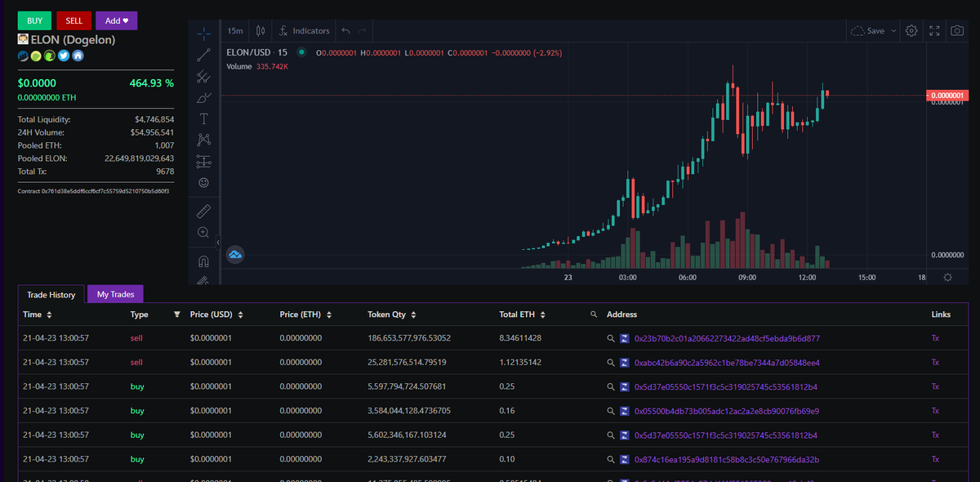
Task: Click the red SELL button
Action: [73, 20]
